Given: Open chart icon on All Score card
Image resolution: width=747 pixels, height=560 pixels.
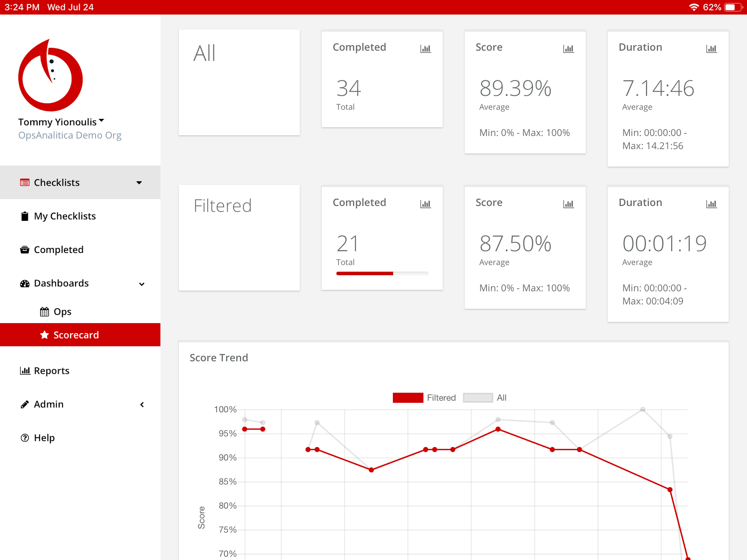Looking at the screenshot, I should (x=568, y=49).
